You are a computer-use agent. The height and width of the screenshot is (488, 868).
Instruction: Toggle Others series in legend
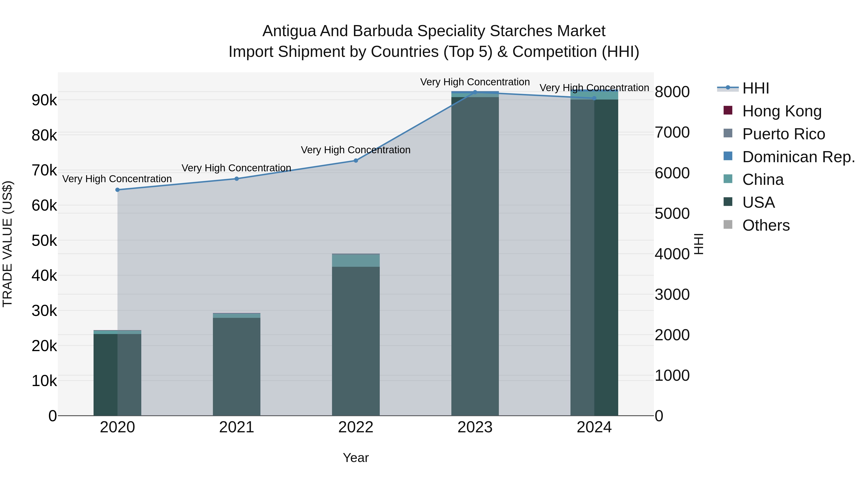pyautogui.click(x=756, y=225)
